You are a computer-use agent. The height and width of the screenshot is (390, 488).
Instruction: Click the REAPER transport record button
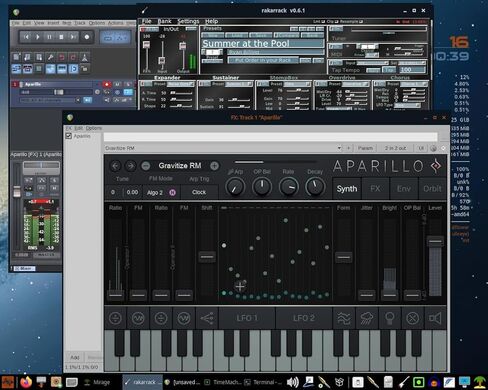pyautogui.click(x=87, y=37)
